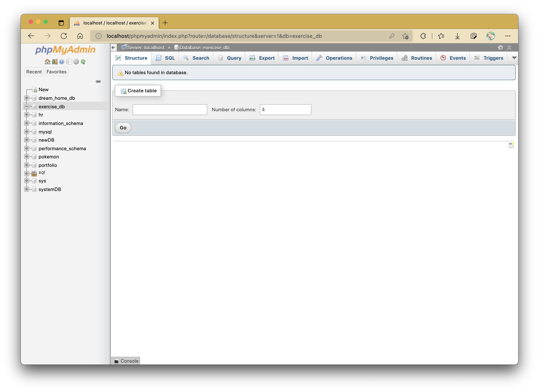
Task: Click the log out icon in sidebar
Action: click(55, 62)
